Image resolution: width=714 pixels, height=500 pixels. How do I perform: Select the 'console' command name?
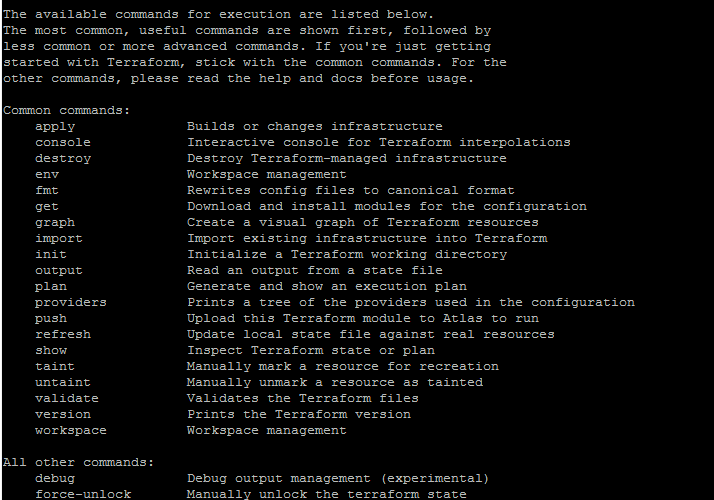[63, 143]
